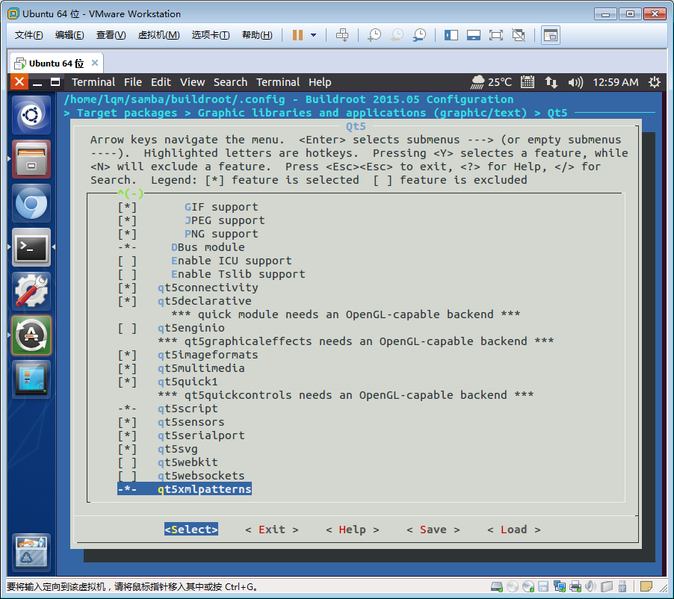Open Software Updater in the launcher
Screen dimensions: 674x599
(x=31, y=335)
